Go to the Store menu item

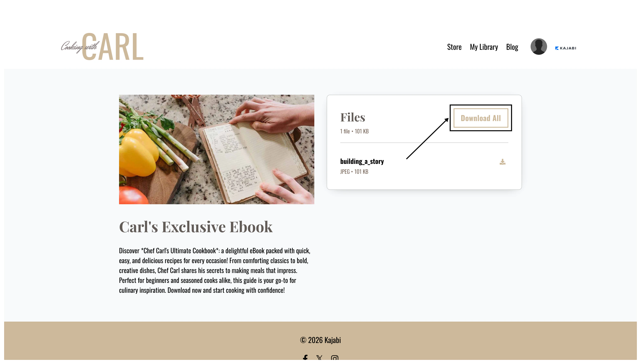(454, 47)
